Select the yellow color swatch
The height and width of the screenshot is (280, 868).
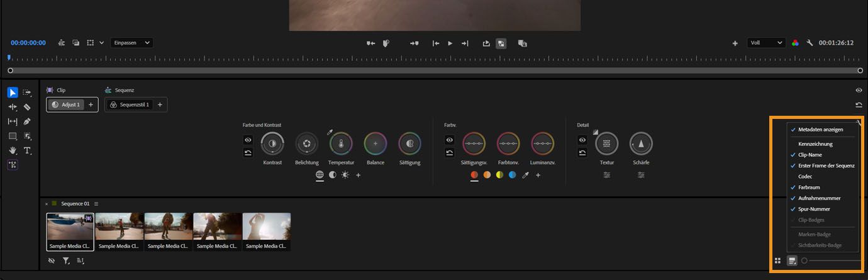(x=499, y=175)
